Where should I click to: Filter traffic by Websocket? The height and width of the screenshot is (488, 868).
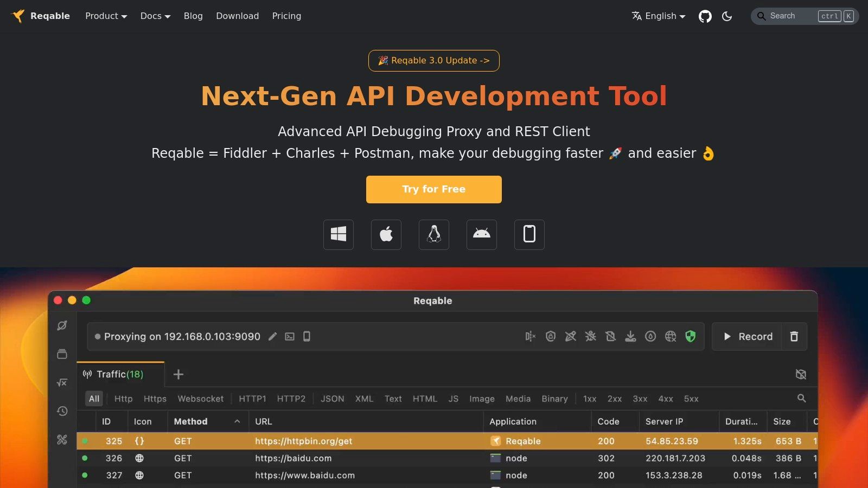201,399
